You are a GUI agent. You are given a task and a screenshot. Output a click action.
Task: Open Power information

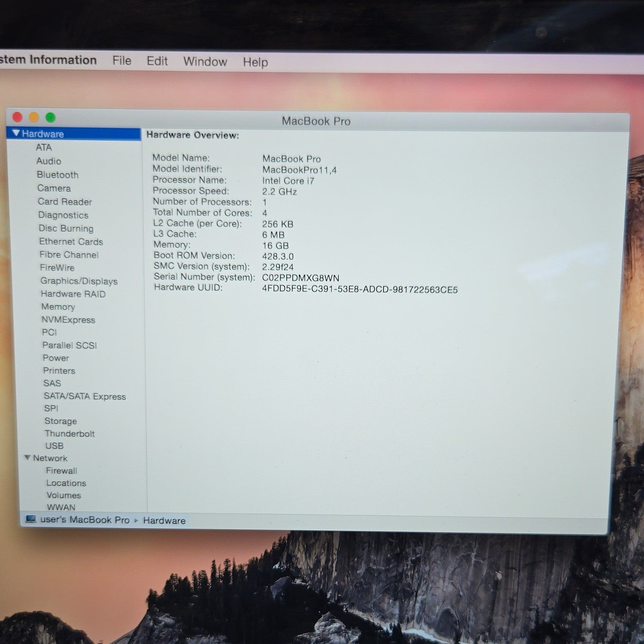(56, 358)
